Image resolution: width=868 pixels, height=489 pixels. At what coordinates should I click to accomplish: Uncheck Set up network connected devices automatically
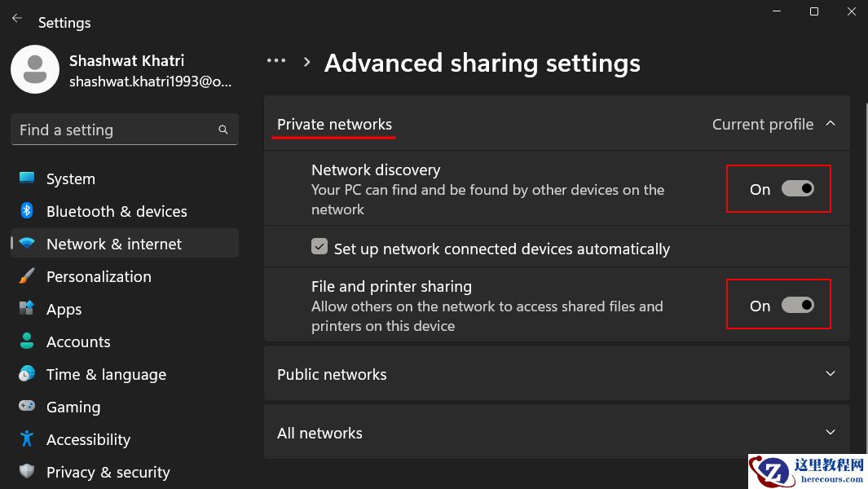(x=320, y=247)
